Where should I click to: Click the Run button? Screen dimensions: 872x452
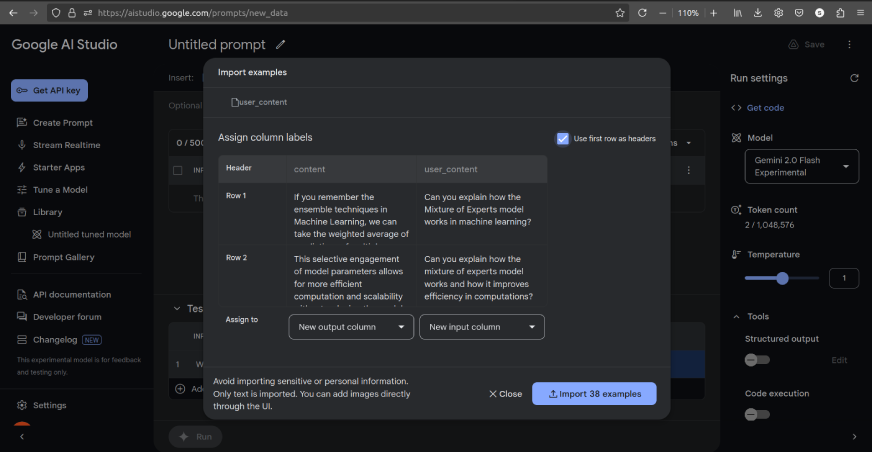tap(195, 437)
